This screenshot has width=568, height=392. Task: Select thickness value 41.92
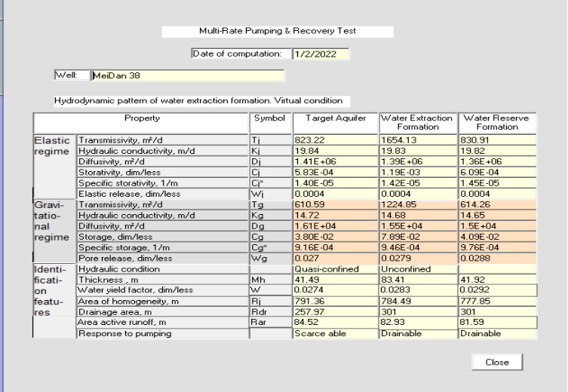[x=497, y=280]
